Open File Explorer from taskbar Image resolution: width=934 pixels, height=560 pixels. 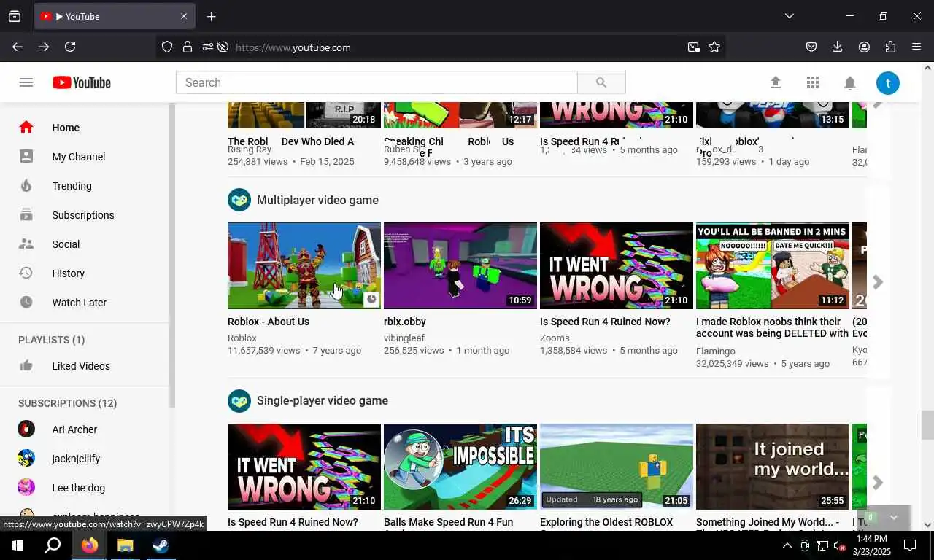point(126,545)
